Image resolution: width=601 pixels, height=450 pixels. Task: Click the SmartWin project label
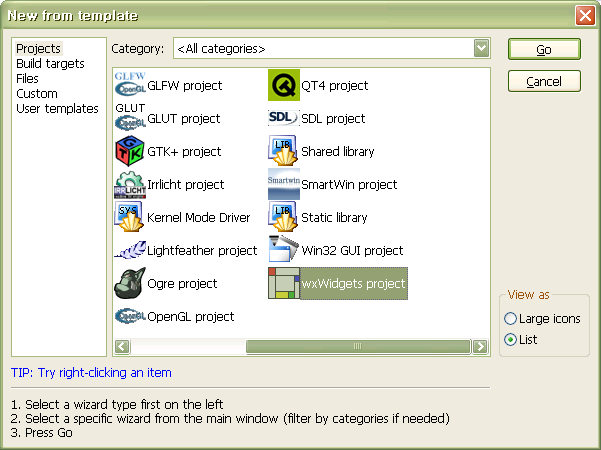349,184
